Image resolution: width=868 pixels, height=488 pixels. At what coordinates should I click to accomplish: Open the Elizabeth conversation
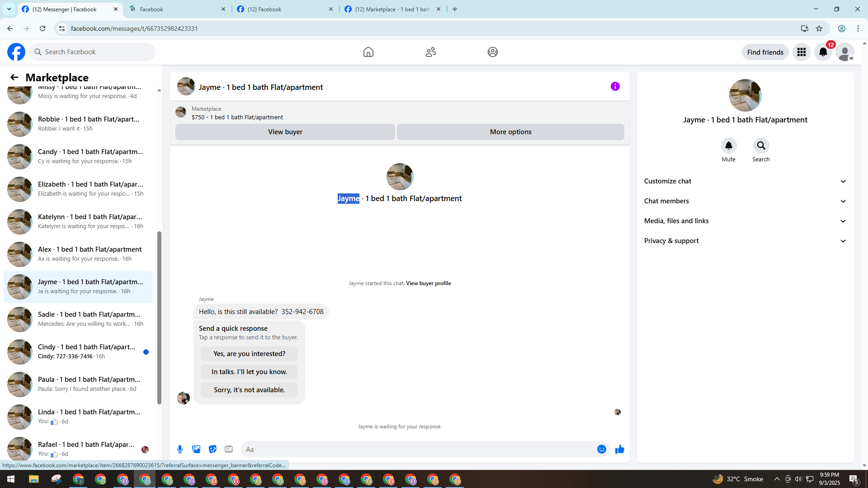(x=78, y=189)
